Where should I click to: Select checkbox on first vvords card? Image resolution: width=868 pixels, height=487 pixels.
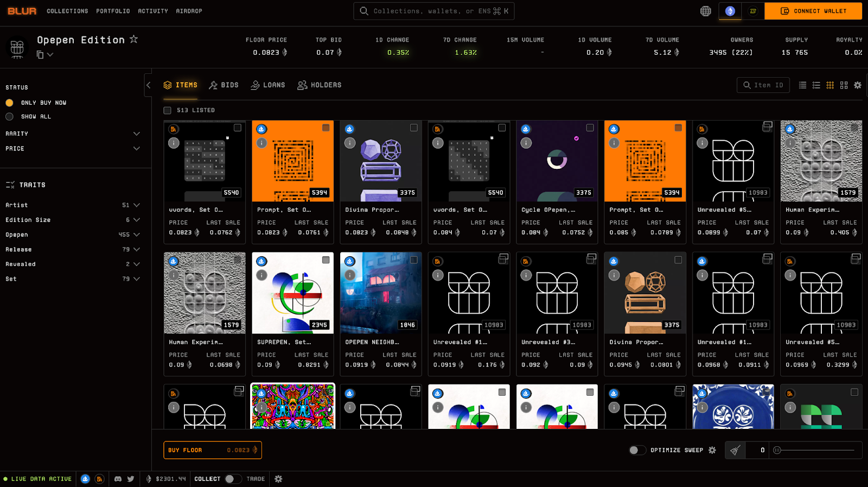238,128
